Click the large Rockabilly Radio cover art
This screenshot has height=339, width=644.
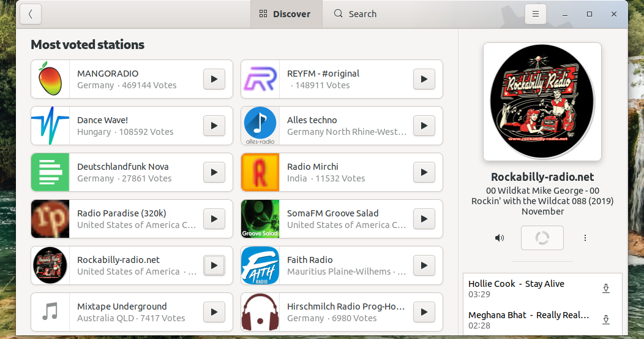(542, 102)
